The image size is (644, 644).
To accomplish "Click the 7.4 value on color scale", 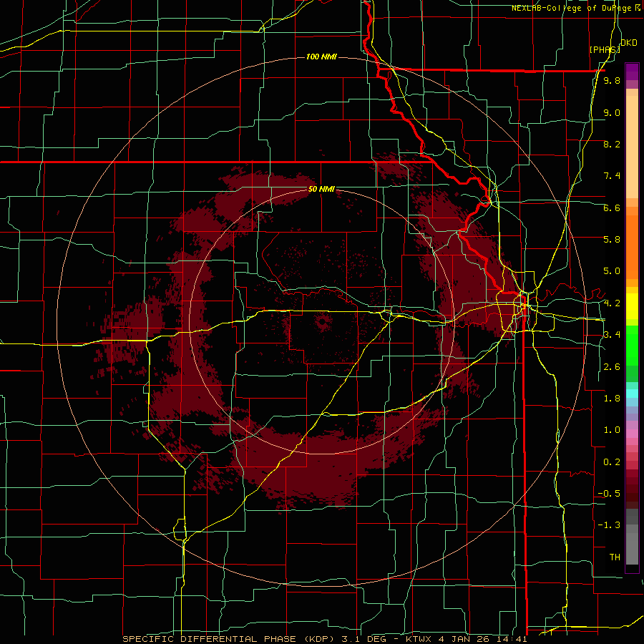I will pos(612,176).
